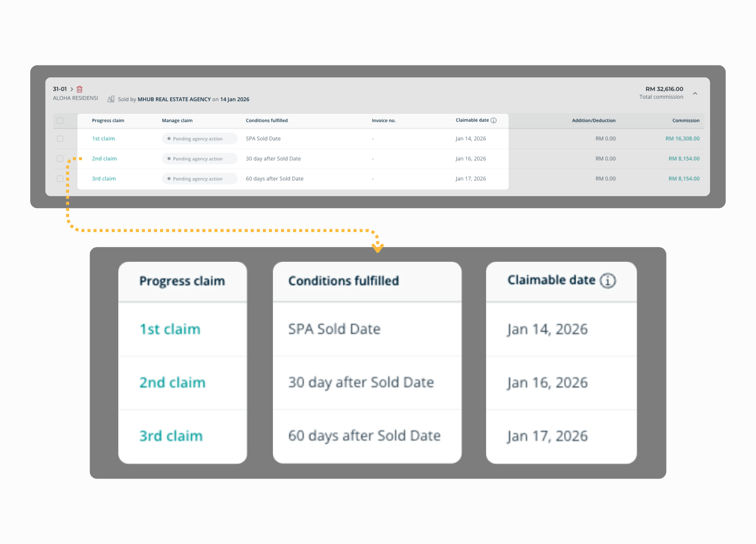Click the enlarged 60 days after Sold Date text
The width and height of the screenshot is (756, 544).
pyautogui.click(x=364, y=436)
